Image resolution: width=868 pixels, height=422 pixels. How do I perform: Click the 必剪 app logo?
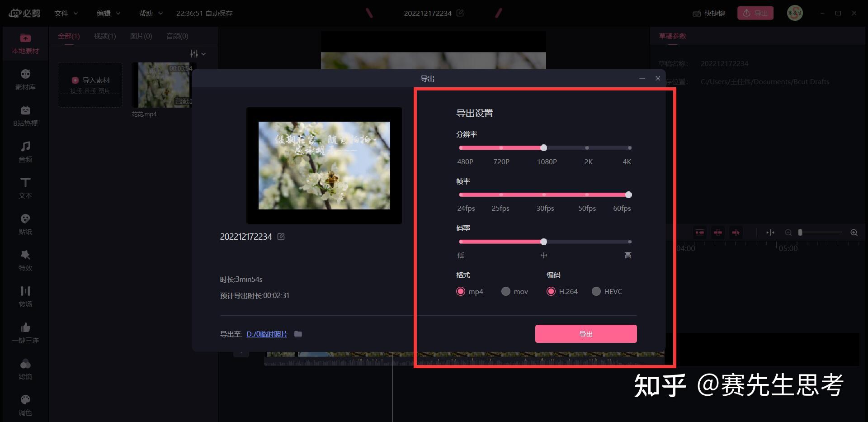click(x=25, y=13)
